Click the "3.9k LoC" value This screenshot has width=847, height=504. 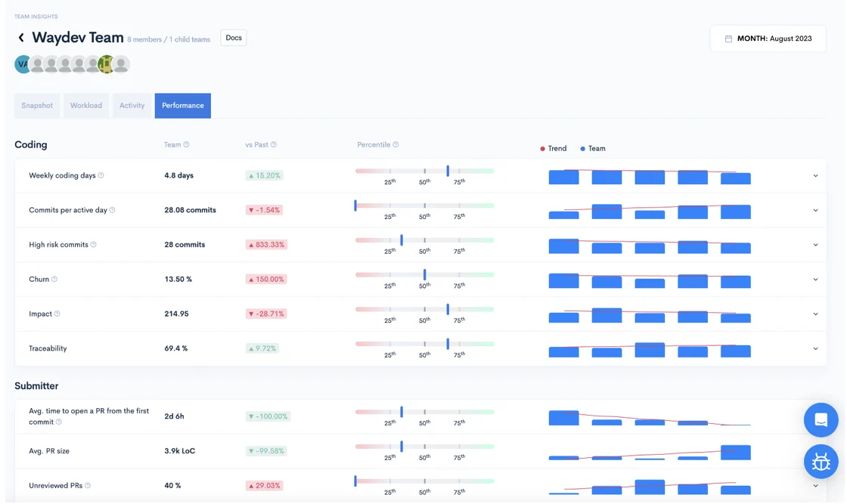click(180, 450)
